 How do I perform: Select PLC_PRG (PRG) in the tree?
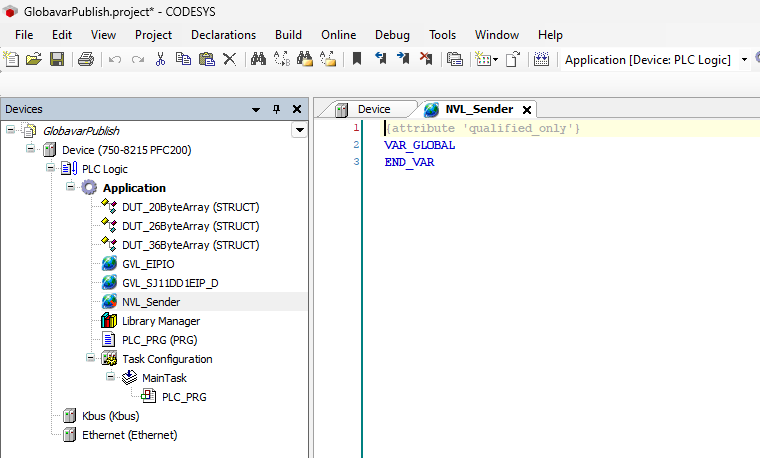pyautogui.click(x=159, y=340)
